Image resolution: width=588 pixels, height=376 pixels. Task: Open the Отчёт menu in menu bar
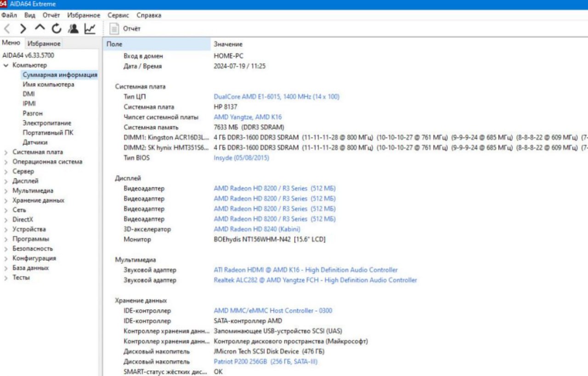click(51, 15)
